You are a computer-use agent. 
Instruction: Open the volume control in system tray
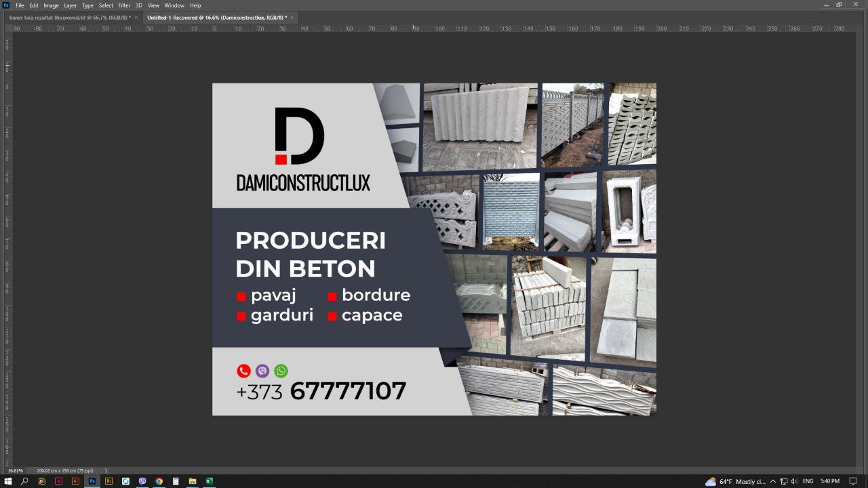point(794,481)
